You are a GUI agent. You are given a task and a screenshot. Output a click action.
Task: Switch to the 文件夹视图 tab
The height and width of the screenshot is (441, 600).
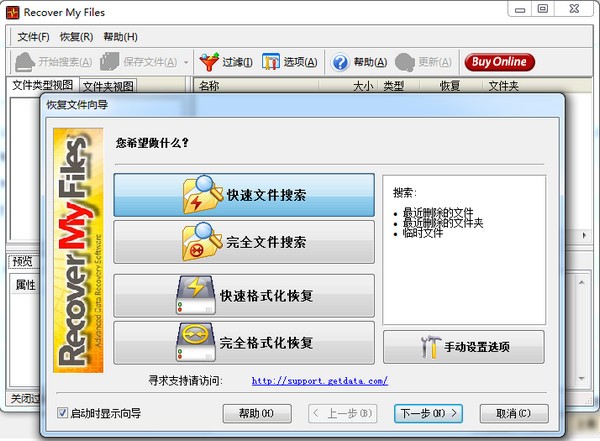pos(108,86)
